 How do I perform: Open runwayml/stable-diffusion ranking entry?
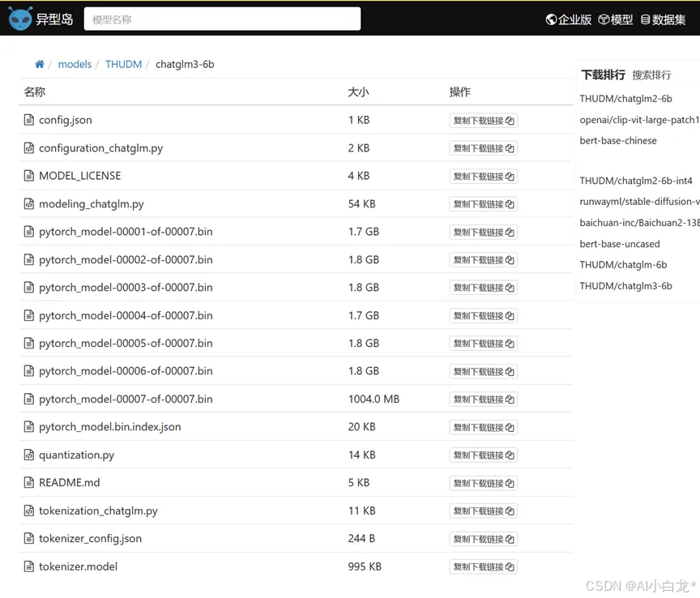639,202
